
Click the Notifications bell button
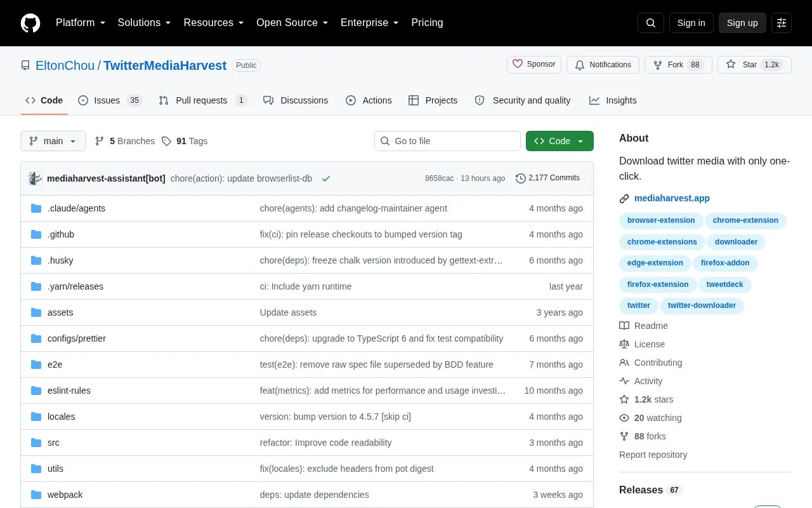click(x=603, y=65)
